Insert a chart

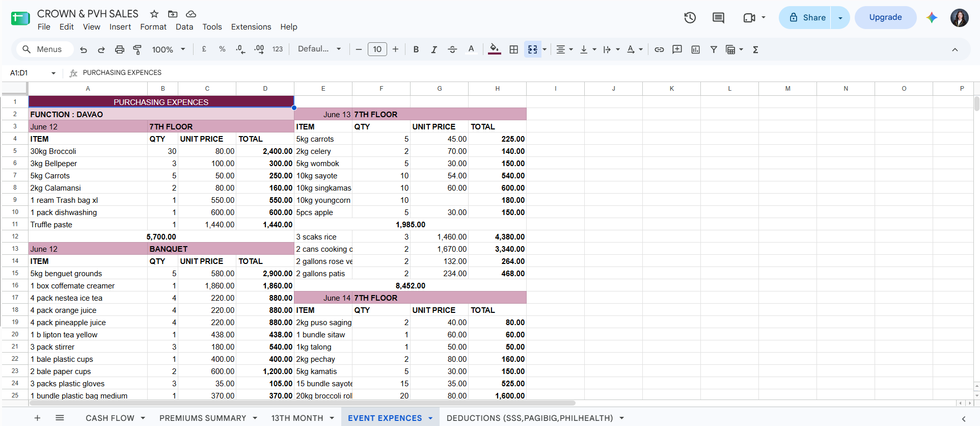pos(696,49)
